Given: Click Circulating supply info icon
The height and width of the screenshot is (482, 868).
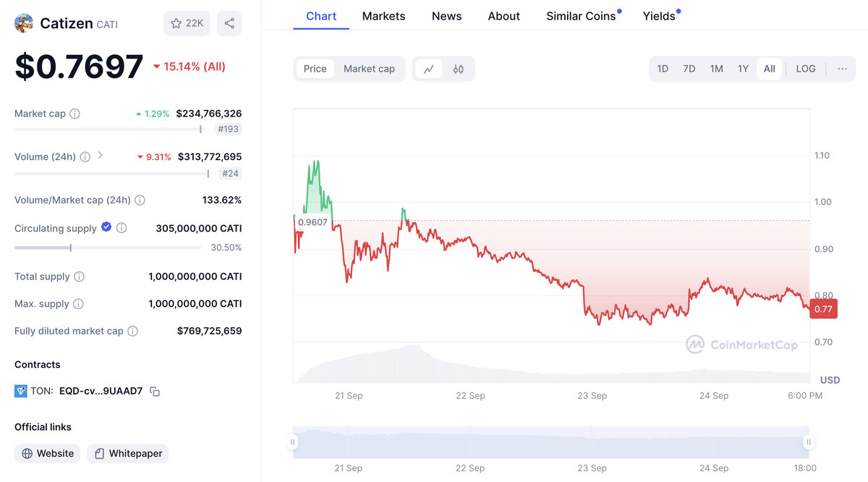Looking at the screenshot, I should (122, 228).
